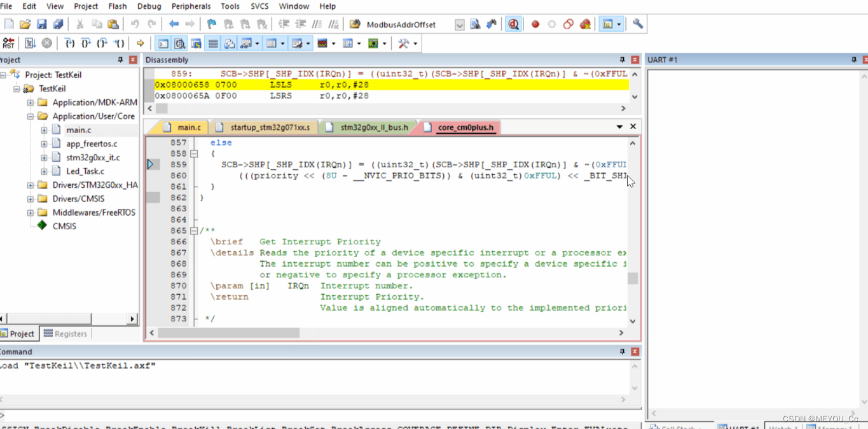Viewport: 868px width, 429px height.
Task: Pin toggle on the Disassembly panel
Action: click(x=622, y=60)
